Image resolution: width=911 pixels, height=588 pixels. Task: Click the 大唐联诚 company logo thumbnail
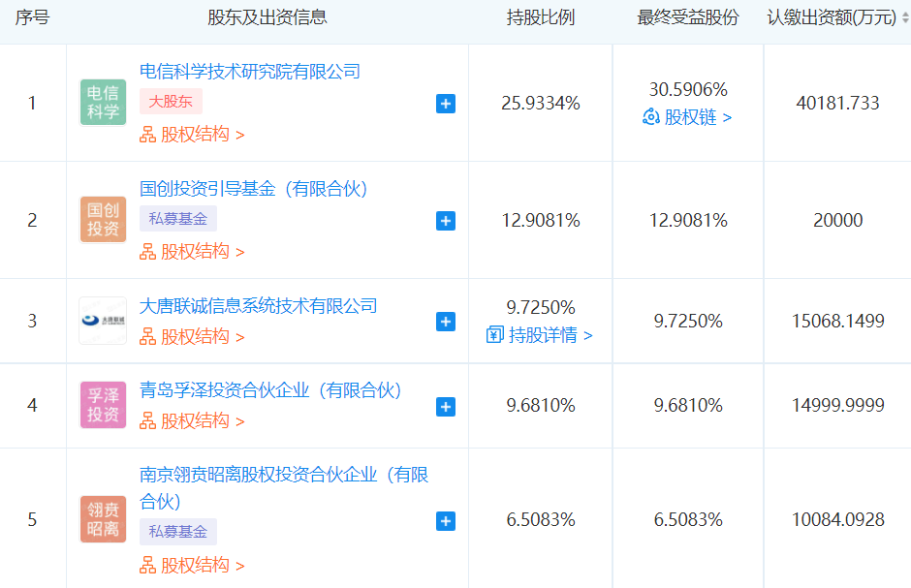coord(103,321)
